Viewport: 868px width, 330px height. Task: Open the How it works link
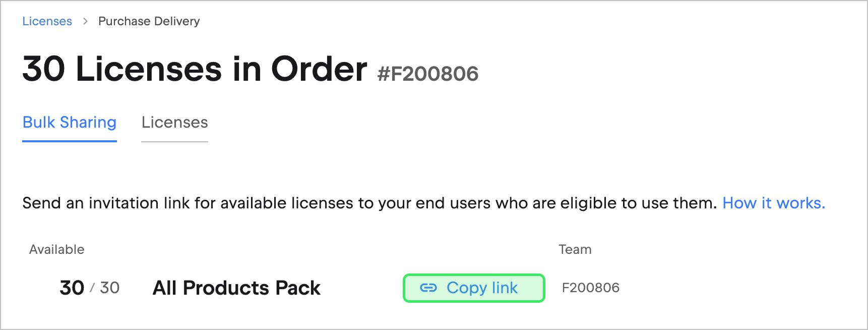coord(773,203)
